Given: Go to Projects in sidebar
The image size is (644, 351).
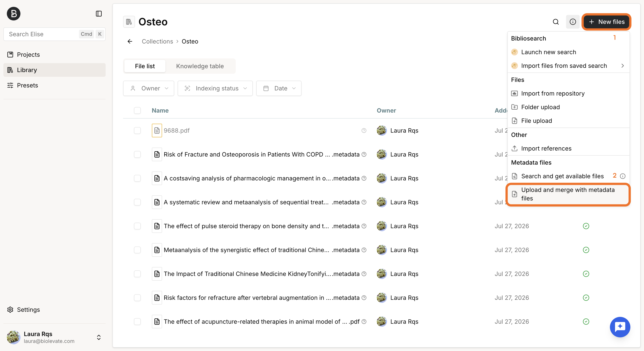Looking at the screenshot, I should point(55,55).
